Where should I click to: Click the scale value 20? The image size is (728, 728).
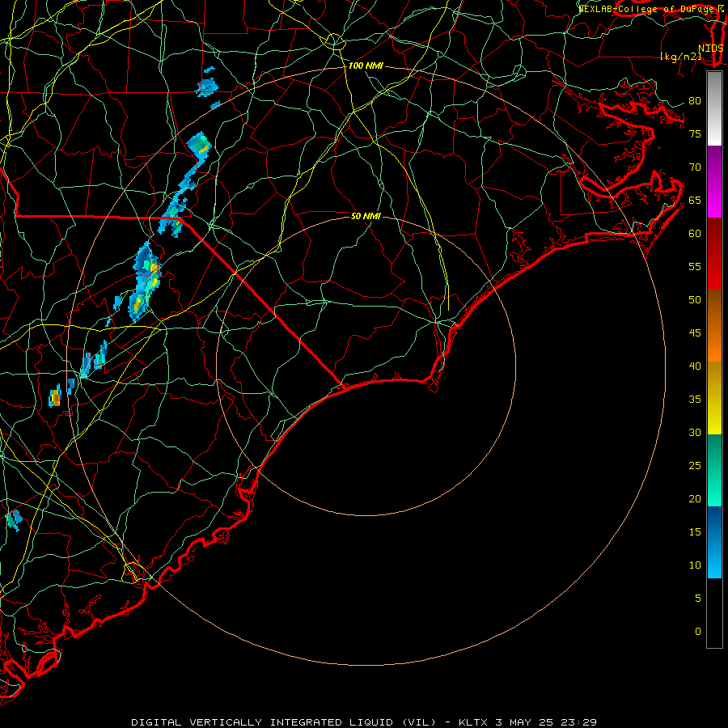695,498
